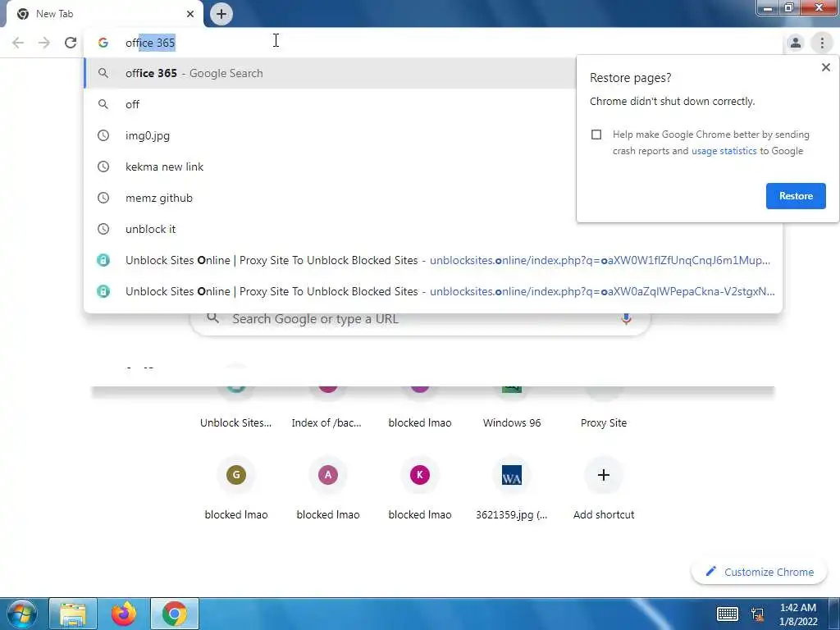Click the Add shortcut plus icon

[x=604, y=475]
